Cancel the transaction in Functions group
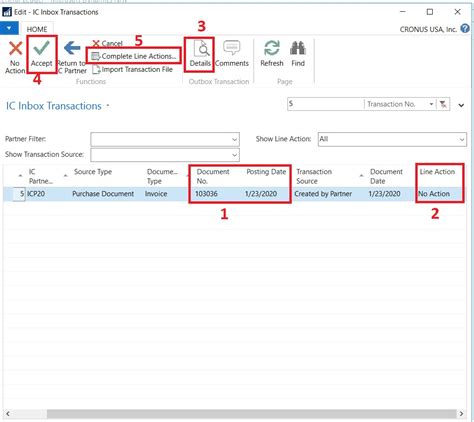 coord(107,43)
